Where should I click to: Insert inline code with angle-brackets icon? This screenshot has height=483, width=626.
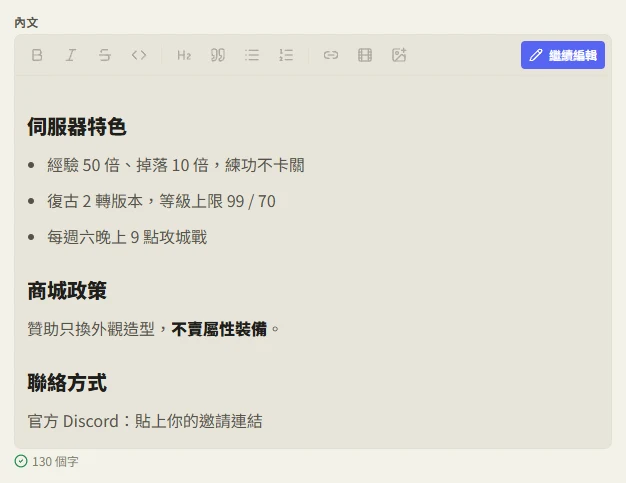pyautogui.click(x=139, y=55)
